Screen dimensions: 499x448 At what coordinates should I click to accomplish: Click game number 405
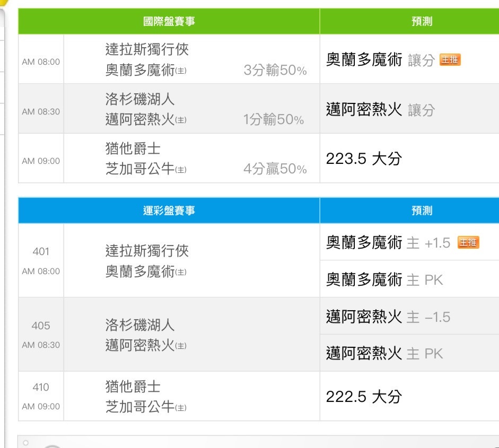click(41, 326)
